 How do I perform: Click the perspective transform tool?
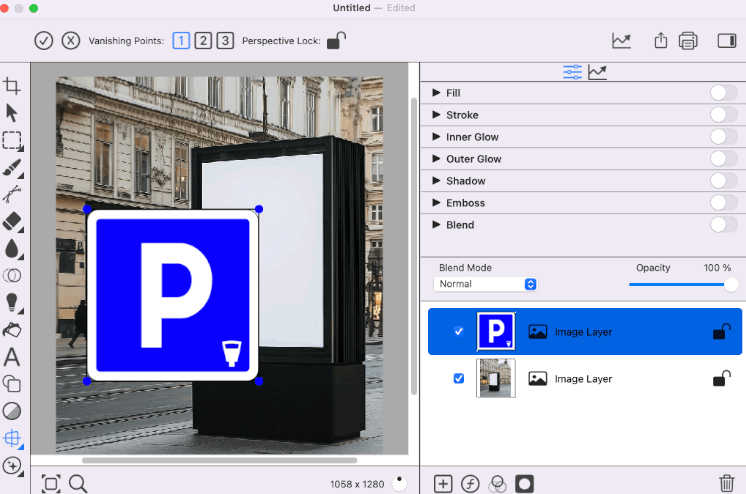tap(12, 438)
